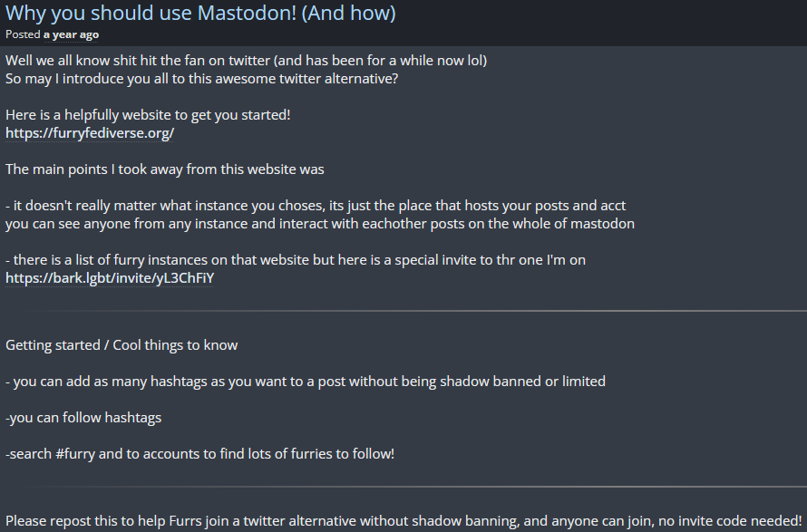Click the dark header bar beside the title
The width and height of the screenshot is (807, 532).
pyautogui.click(x=601, y=23)
